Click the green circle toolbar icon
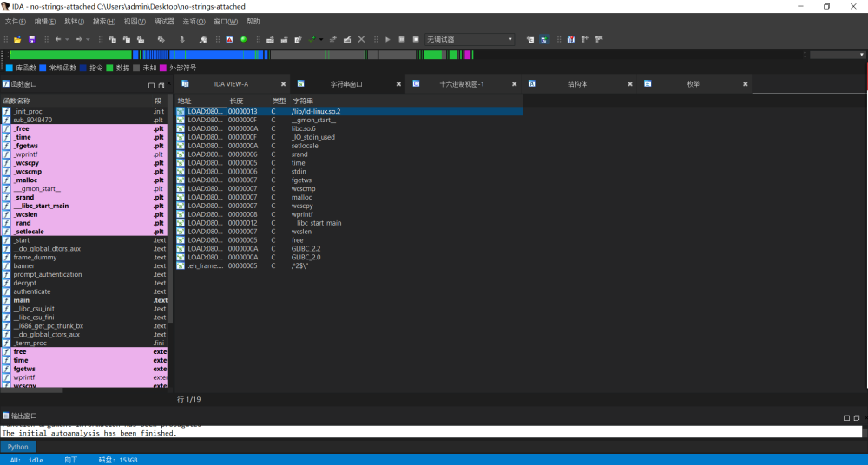 coord(244,39)
